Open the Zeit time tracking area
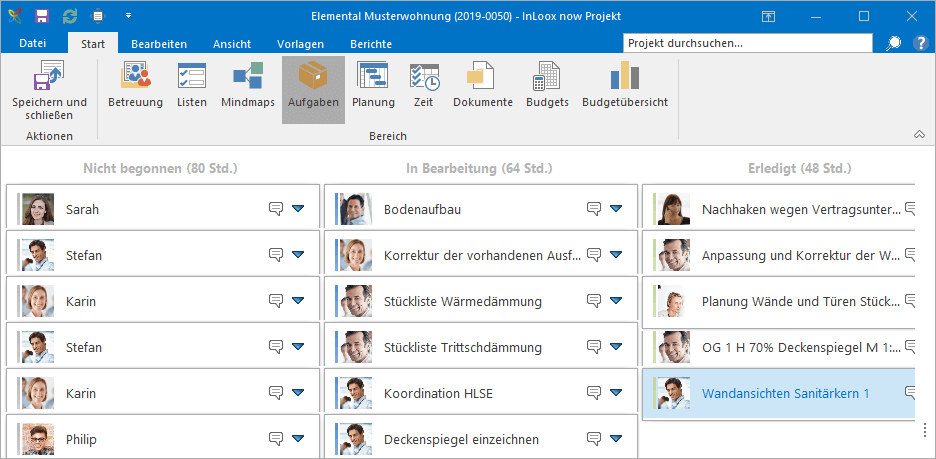936x459 pixels. (424, 85)
